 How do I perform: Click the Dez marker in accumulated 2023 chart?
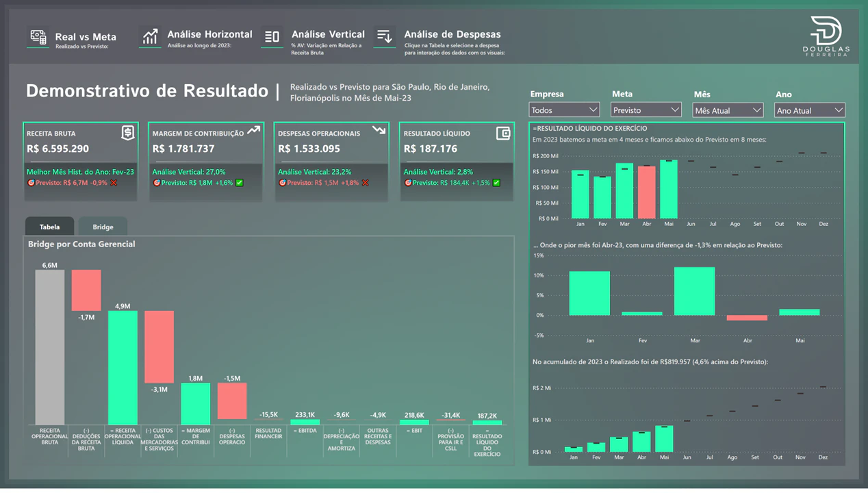tap(823, 387)
